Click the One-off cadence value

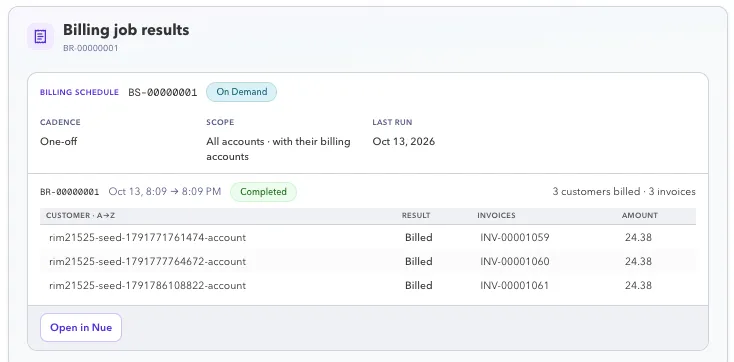(59, 141)
